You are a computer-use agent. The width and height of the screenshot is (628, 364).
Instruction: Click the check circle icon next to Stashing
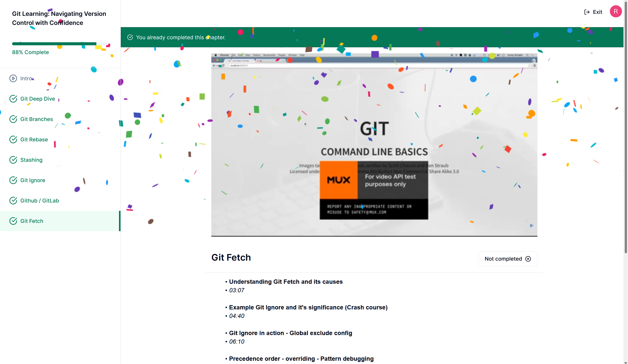point(13,160)
